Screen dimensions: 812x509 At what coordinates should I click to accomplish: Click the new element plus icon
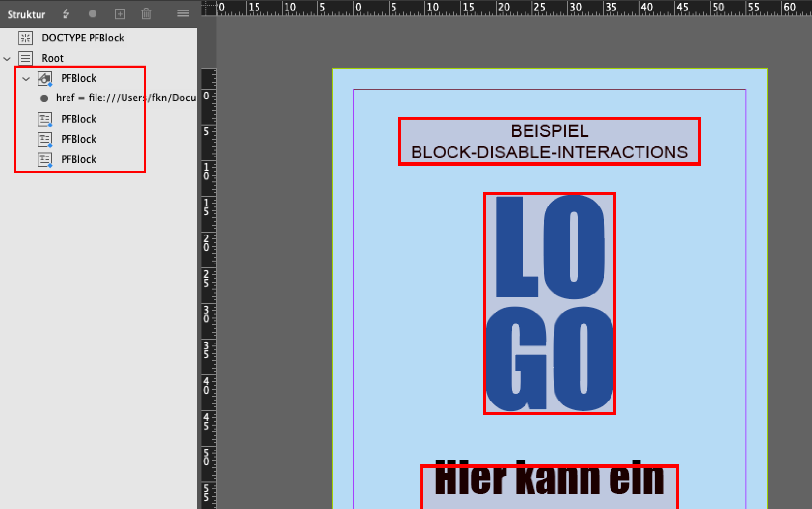120,14
